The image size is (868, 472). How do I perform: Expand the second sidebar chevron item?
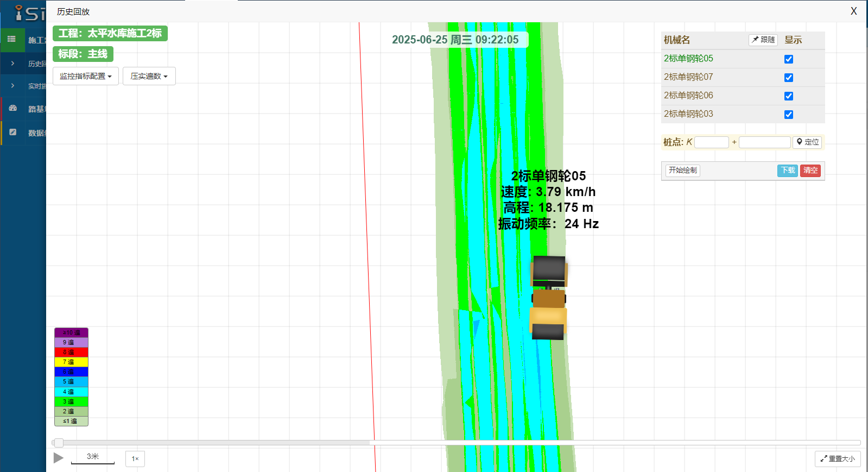pyautogui.click(x=12, y=86)
